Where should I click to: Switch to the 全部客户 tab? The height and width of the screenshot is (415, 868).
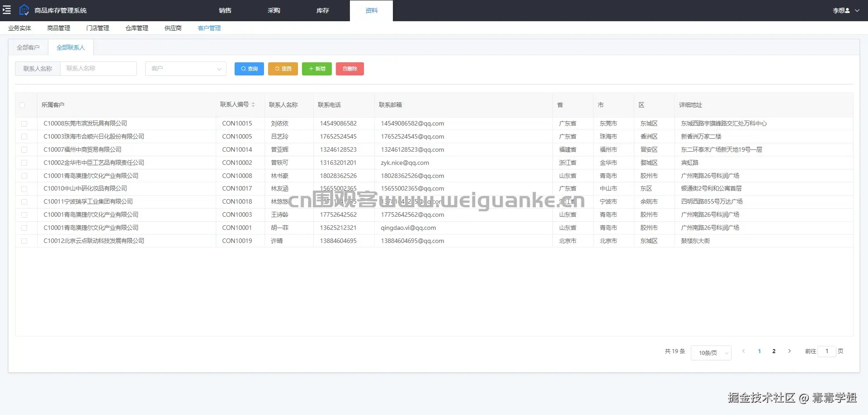tap(28, 47)
